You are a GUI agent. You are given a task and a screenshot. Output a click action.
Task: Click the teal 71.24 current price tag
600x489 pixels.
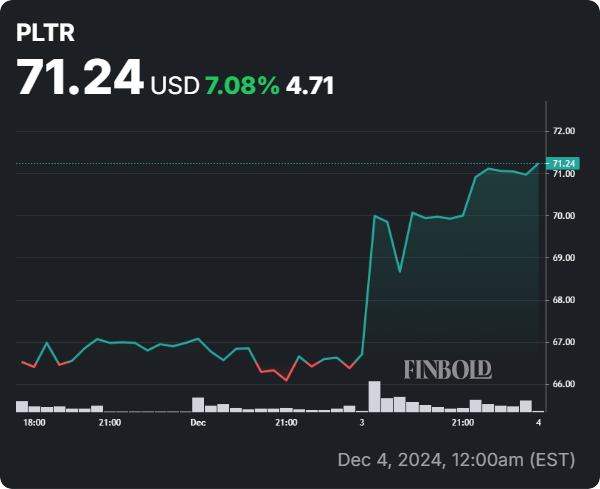[x=563, y=164]
